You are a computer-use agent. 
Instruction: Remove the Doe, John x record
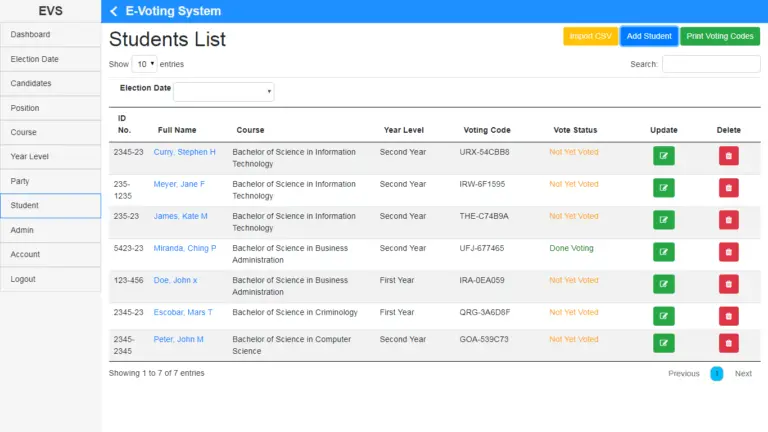(728, 284)
